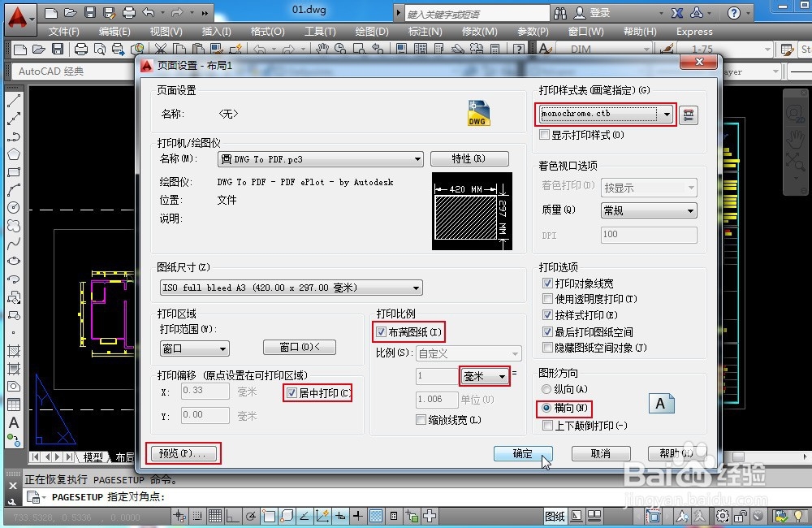Open 质量 常规 quality dropdown

[649, 210]
